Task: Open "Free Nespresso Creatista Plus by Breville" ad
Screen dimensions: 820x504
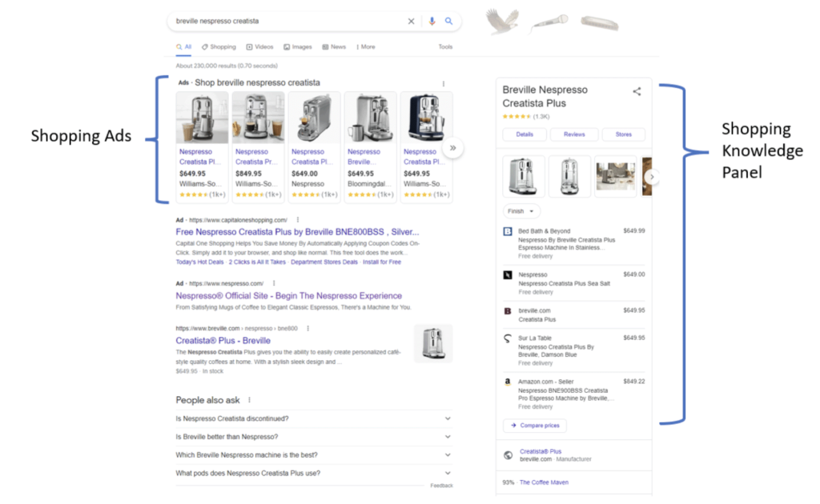Action: click(x=297, y=232)
